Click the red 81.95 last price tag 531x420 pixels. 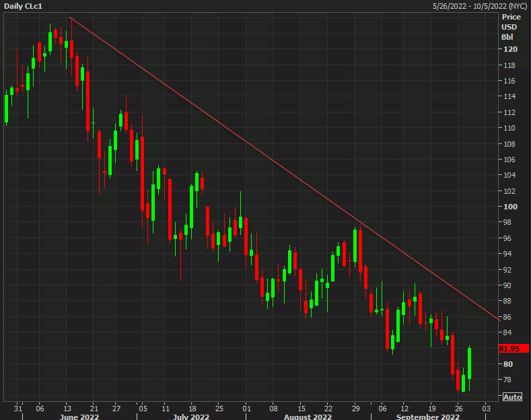click(511, 349)
